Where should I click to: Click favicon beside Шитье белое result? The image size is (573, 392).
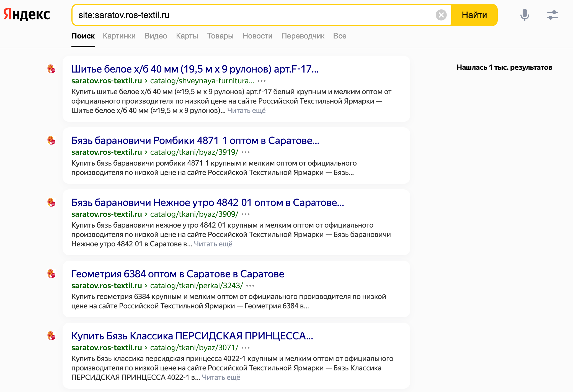coord(51,69)
